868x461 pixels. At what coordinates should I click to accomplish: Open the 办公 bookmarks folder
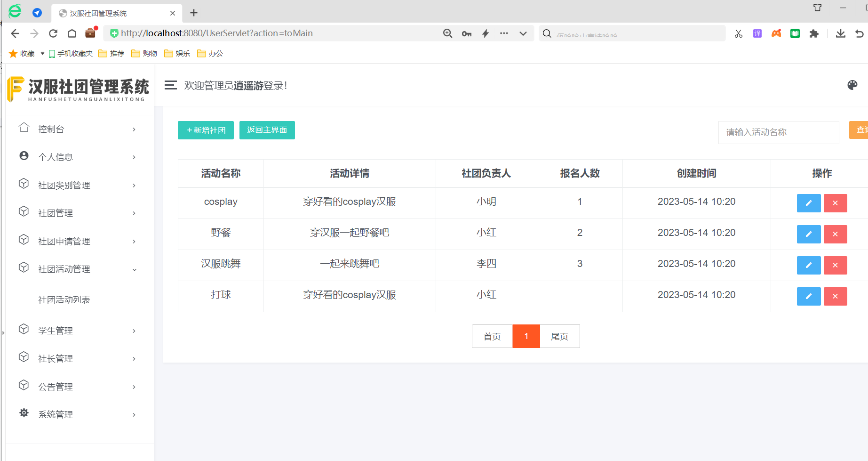[x=210, y=54]
